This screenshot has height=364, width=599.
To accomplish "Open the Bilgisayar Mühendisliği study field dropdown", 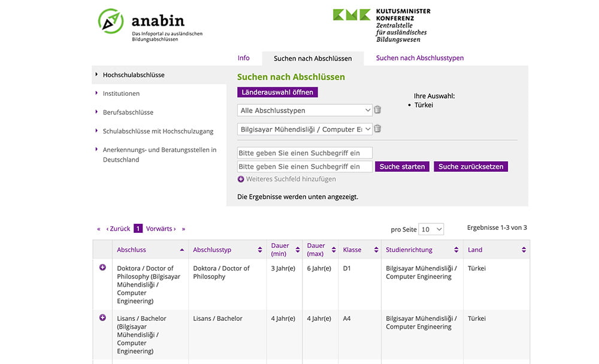I will 305,129.
